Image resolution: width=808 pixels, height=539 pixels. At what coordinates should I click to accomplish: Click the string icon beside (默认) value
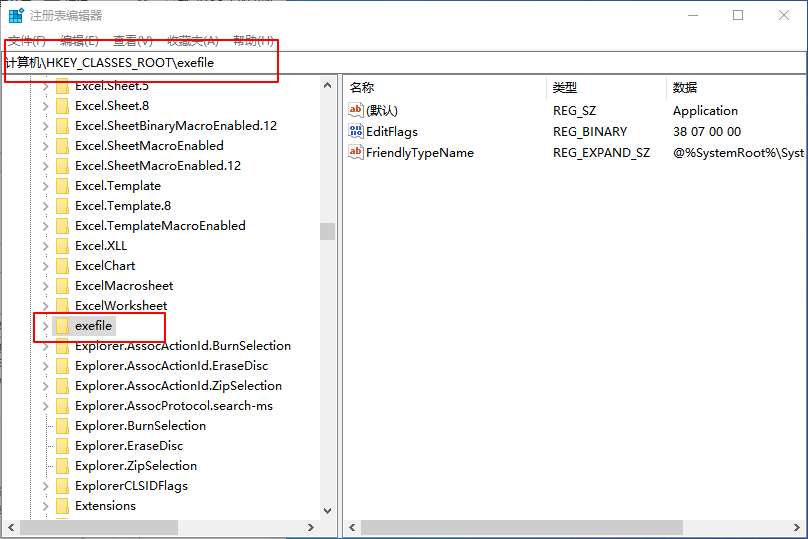(356, 111)
